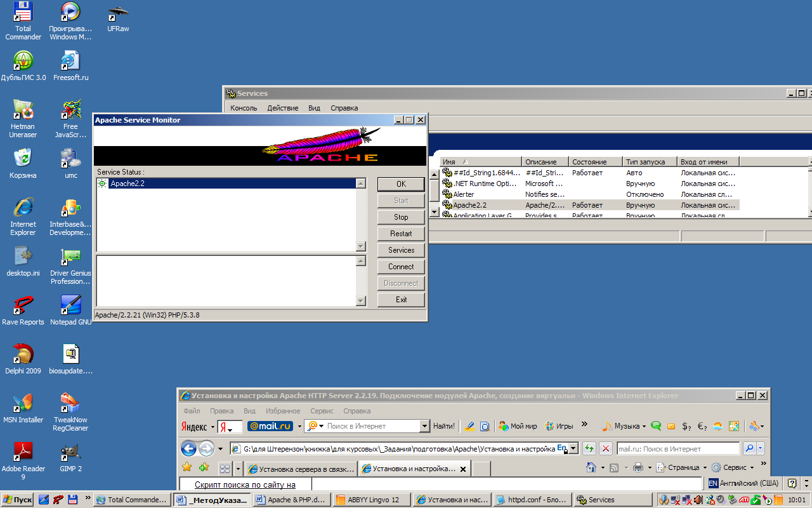This screenshot has width=812, height=508.
Task: Click the Home icon in IE command bar
Action: (x=591, y=467)
